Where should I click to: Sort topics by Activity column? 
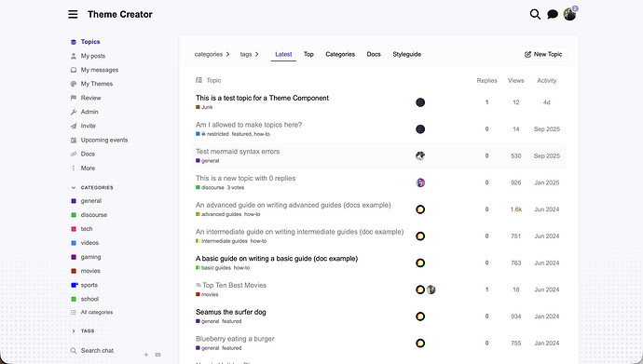tap(547, 81)
